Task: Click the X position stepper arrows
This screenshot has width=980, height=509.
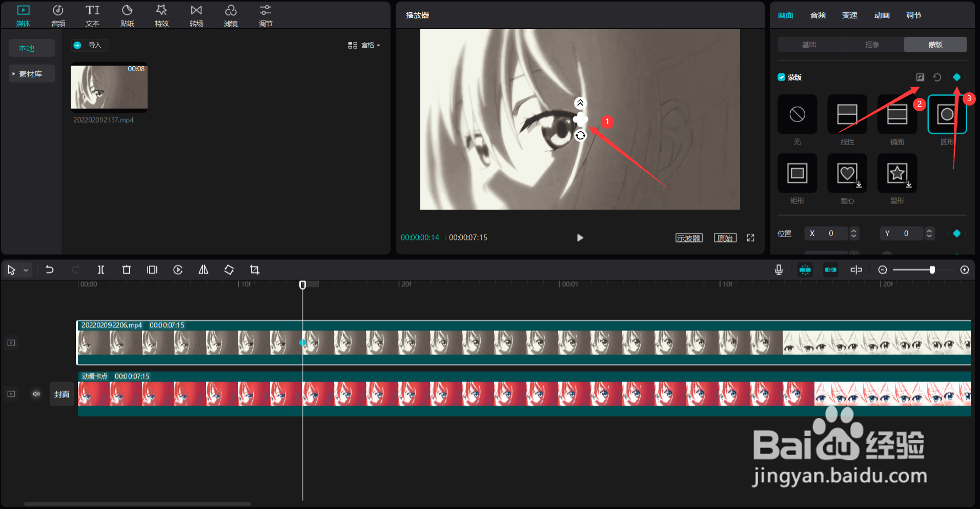Action: (x=854, y=233)
